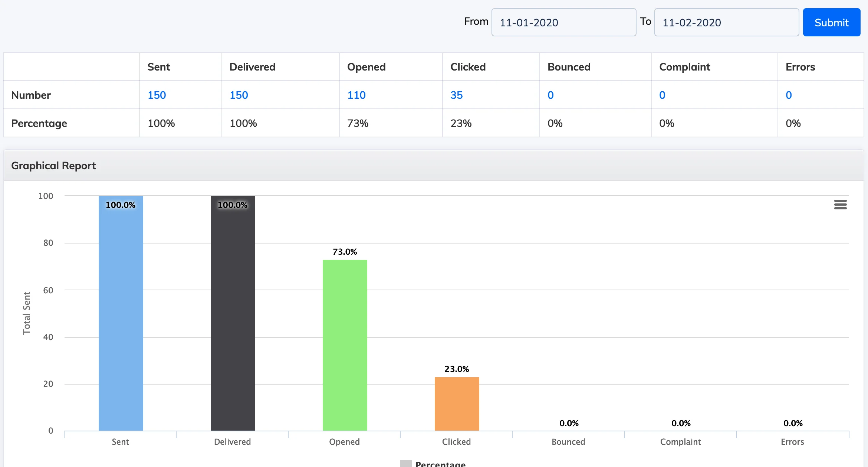Click the 0.0% label above Errors

(793, 423)
